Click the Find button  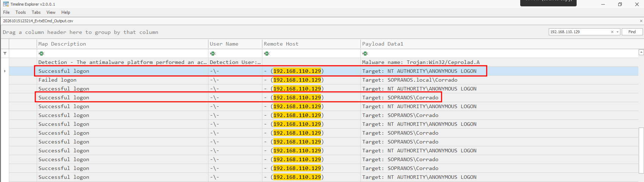[632, 32]
